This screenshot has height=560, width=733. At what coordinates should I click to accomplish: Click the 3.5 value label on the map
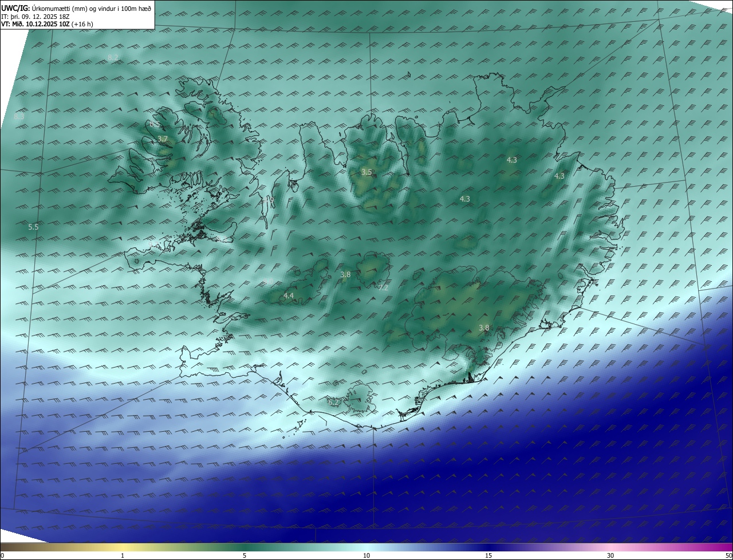pyautogui.click(x=366, y=172)
